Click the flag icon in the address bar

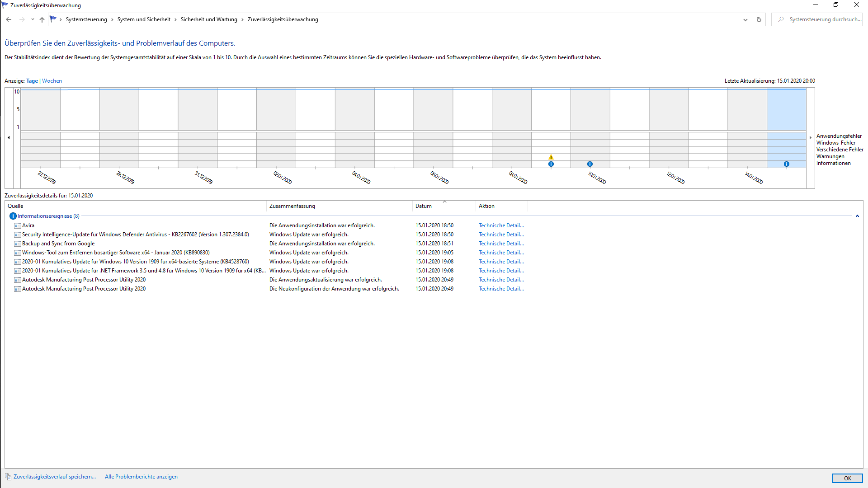coord(53,19)
